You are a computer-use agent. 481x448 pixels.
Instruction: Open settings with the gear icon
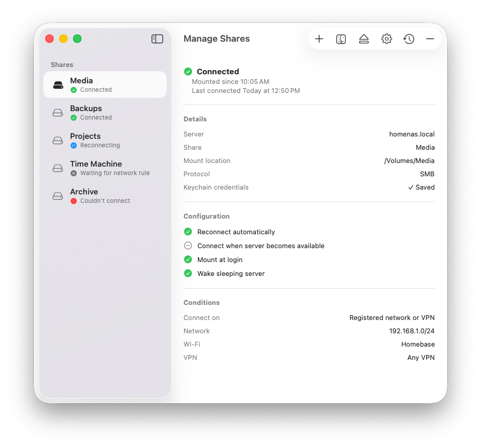pos(386,39)
